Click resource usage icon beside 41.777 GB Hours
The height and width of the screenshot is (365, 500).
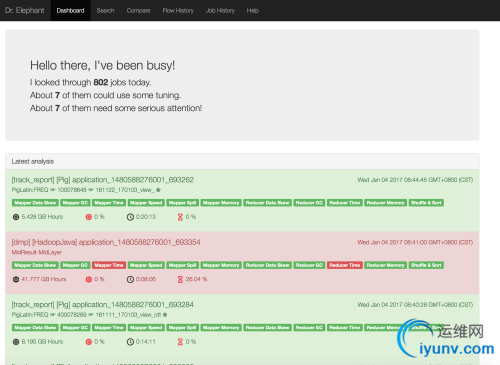pyautogui.click(x=16, y=279)
